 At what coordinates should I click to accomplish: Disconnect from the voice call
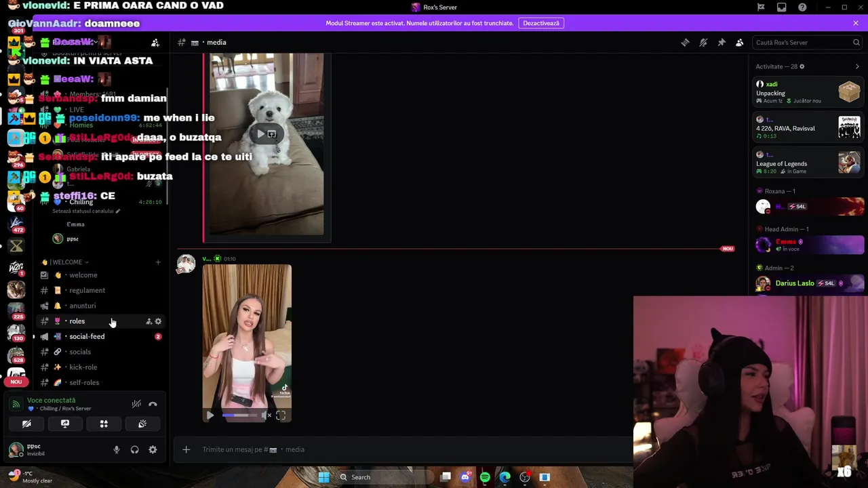coord(153,404)
